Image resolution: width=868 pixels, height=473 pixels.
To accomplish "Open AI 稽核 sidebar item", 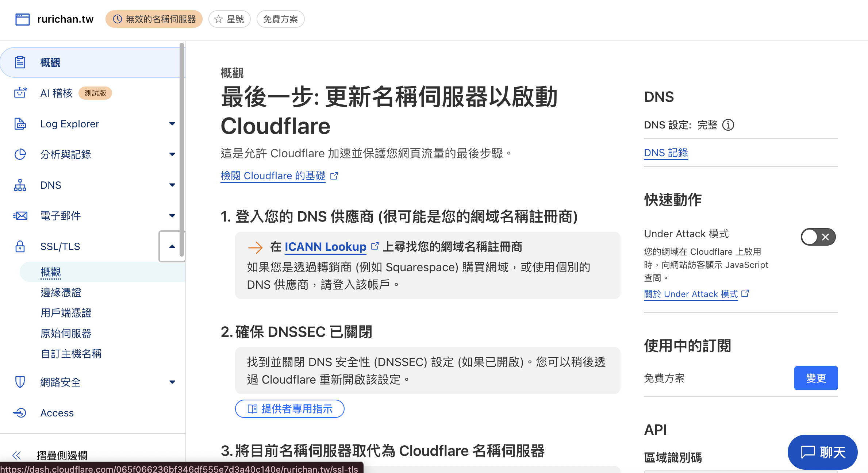I will coord(57,93).
